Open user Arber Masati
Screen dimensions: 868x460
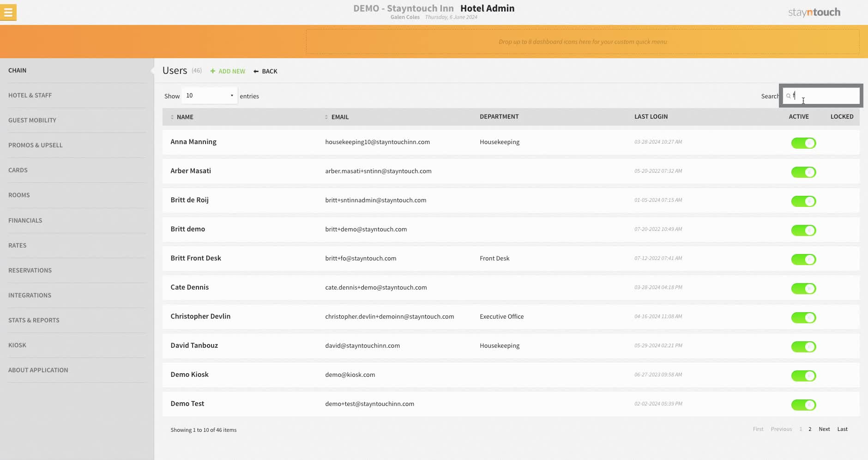191,171
